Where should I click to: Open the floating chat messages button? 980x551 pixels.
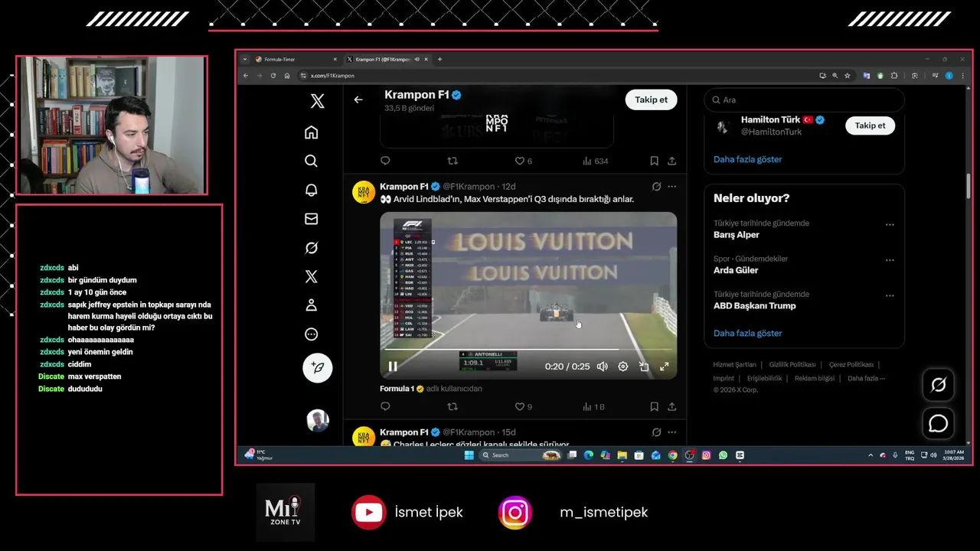[x=938, y=423]
